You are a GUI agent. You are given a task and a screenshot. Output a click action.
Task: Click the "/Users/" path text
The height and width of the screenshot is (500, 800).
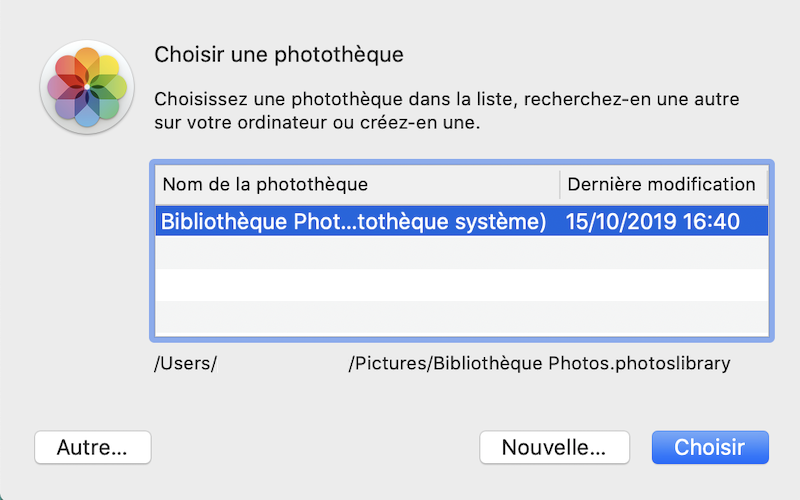click(x=186, y=363)
